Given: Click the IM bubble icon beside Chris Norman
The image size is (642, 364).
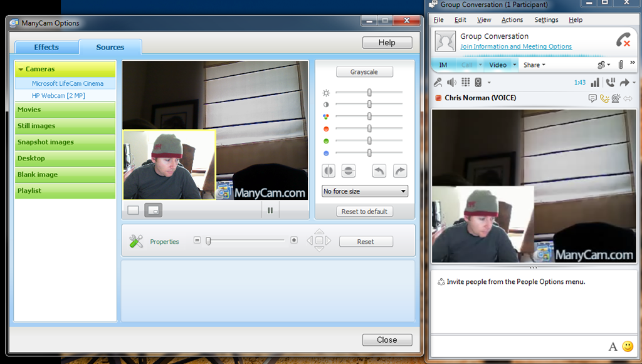Looking at the screenshot, I should 592,98.
